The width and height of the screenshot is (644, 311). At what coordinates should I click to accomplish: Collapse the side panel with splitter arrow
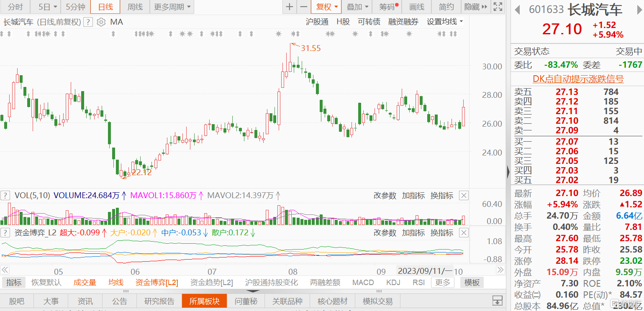click(x=508, y=171)
